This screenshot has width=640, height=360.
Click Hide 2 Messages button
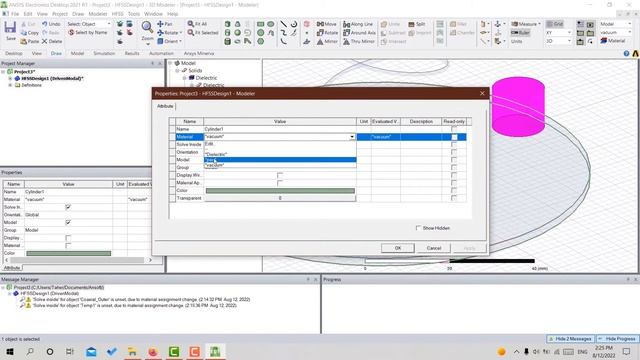pos(570,339)
